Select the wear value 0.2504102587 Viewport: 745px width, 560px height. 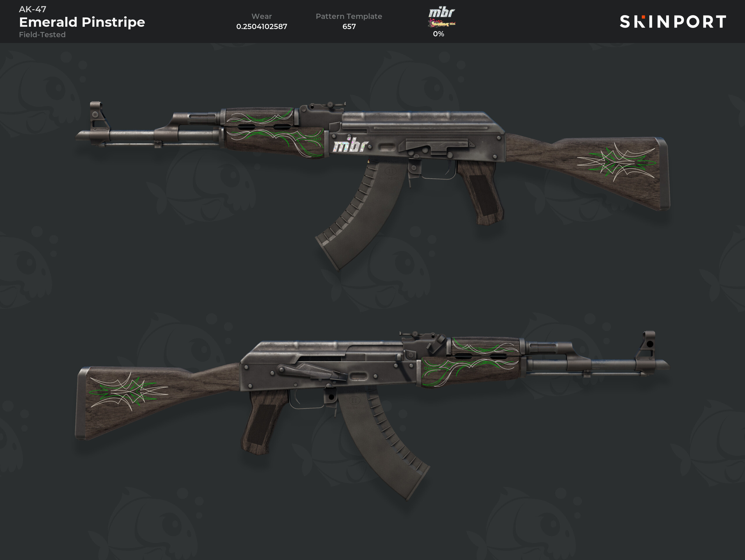[x=262, y=26]
